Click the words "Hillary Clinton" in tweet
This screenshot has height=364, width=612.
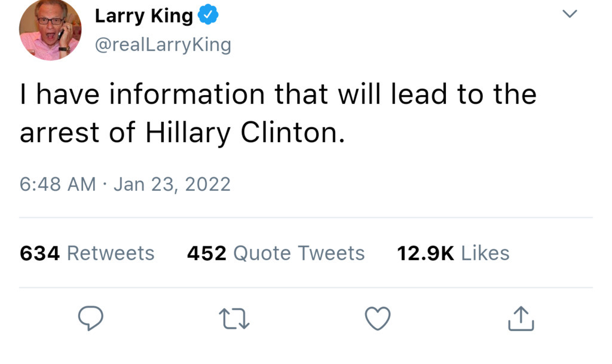tap(245, 133)
